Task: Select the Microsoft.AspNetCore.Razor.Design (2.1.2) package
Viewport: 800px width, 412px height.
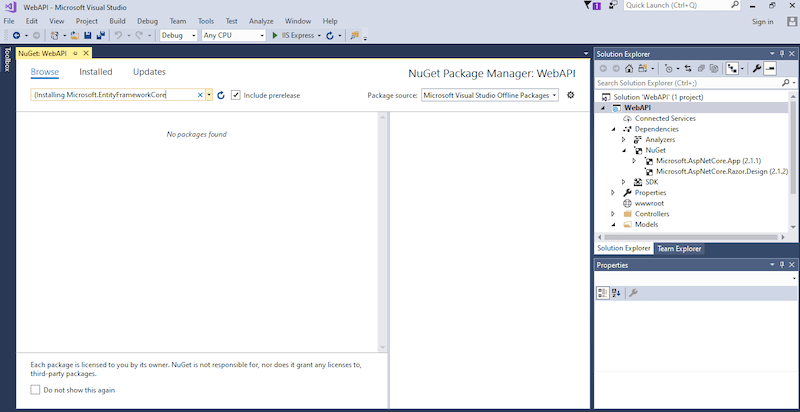Action: point(722,171)
